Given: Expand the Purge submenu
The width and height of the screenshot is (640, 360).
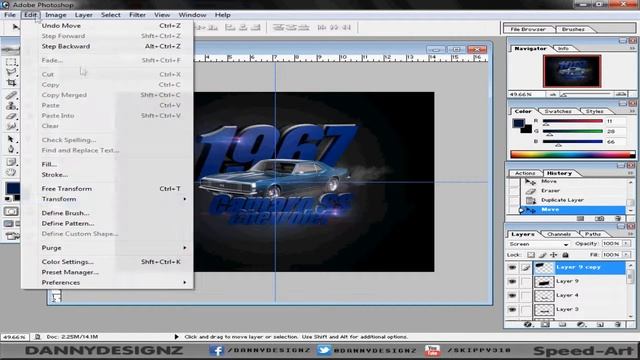Looking at the screenshot, I should 113,248.
